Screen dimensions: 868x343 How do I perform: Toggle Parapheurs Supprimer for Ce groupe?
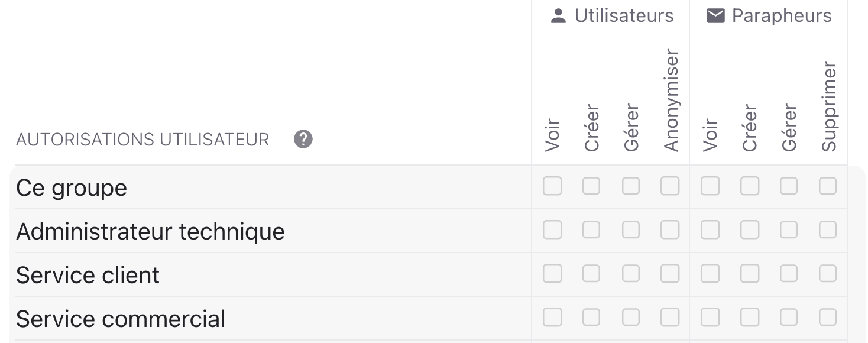828,186
